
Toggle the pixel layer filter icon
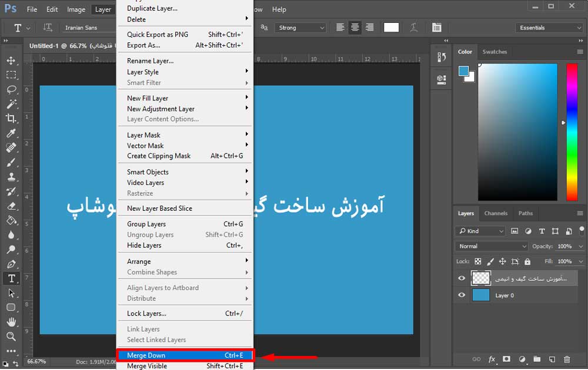click(x=514, y=231)
